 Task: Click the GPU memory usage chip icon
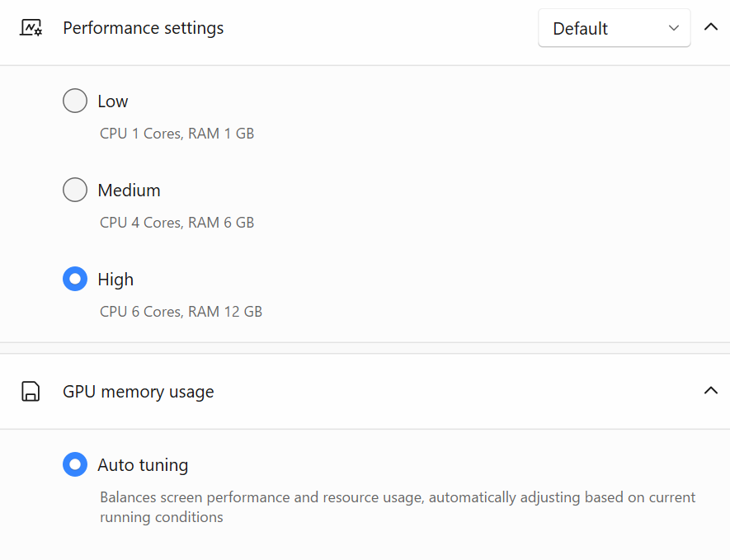(31, 392)
